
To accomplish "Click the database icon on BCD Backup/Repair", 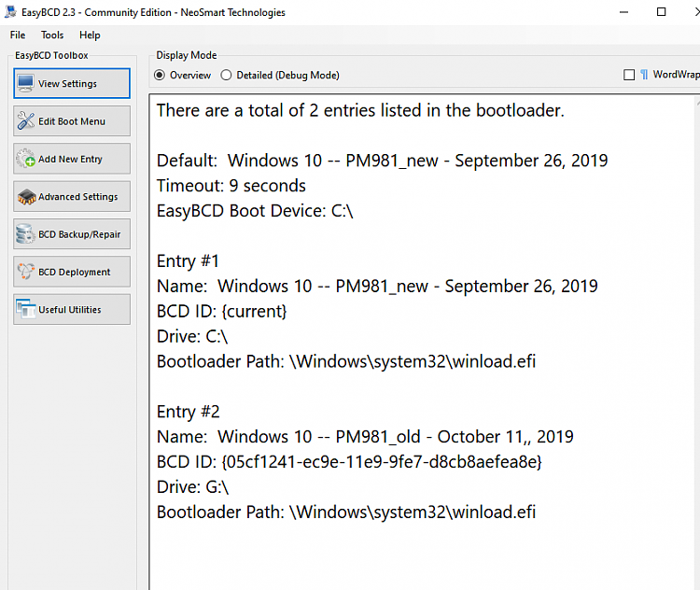I will pyautogui.click(x=25, y=234).
